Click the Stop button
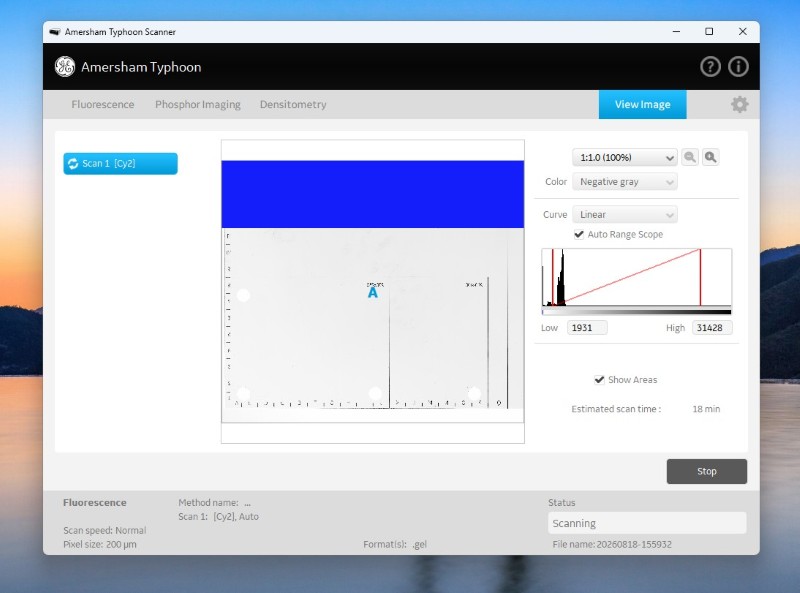Screen dimensions: 800x593 coord(707,472)
